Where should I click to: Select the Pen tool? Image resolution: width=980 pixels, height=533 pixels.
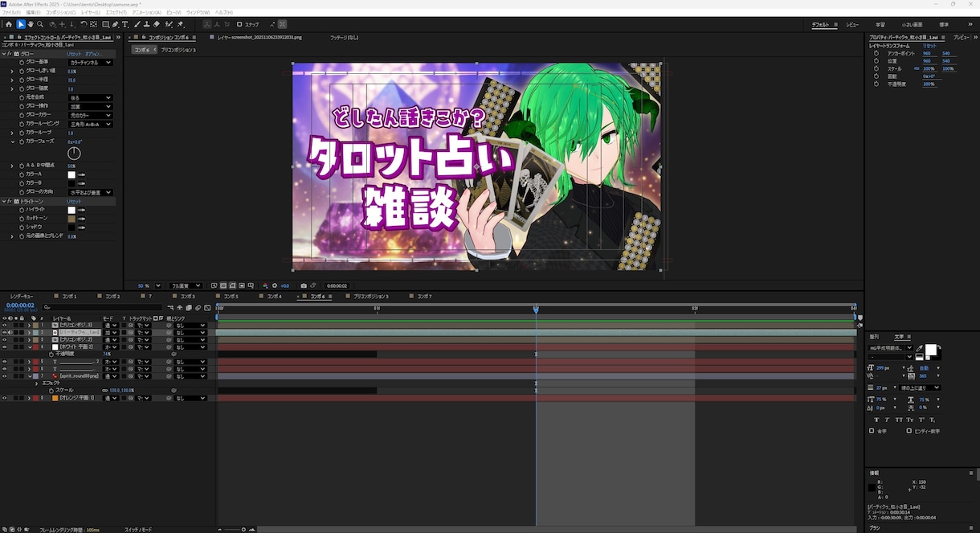tap(115, 24)
